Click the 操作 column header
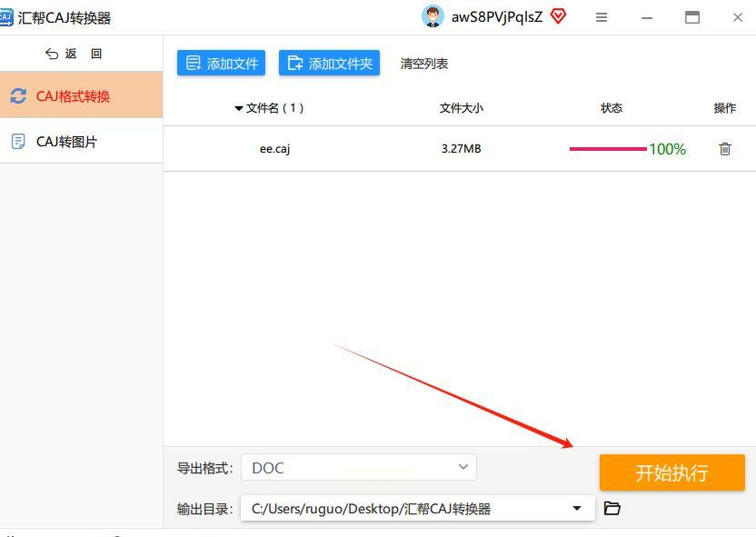 [x=725, y=108]
